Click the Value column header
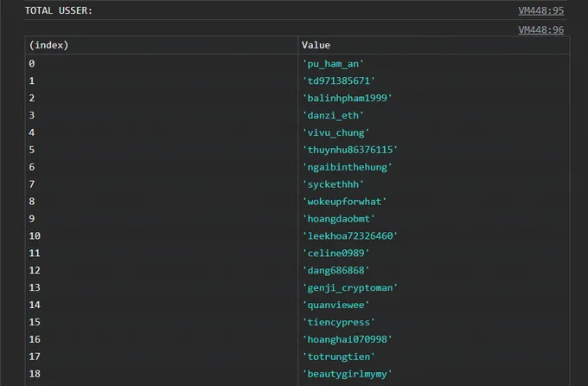Screen dimensions: 588x386 [433, 45]
